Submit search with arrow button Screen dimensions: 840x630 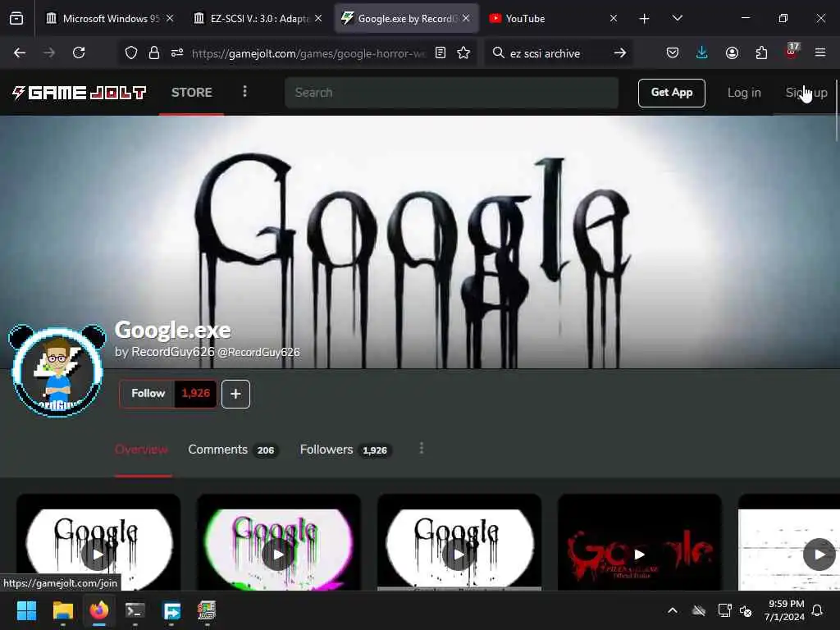coord(620,52)
